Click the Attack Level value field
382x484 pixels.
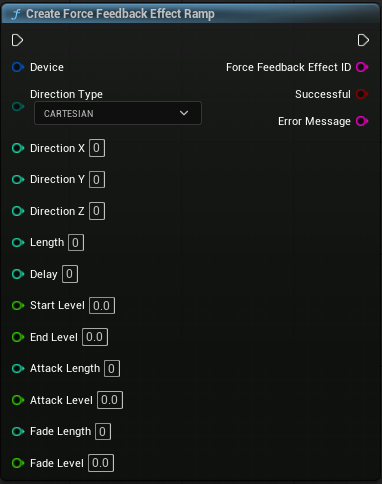point(110,400)
